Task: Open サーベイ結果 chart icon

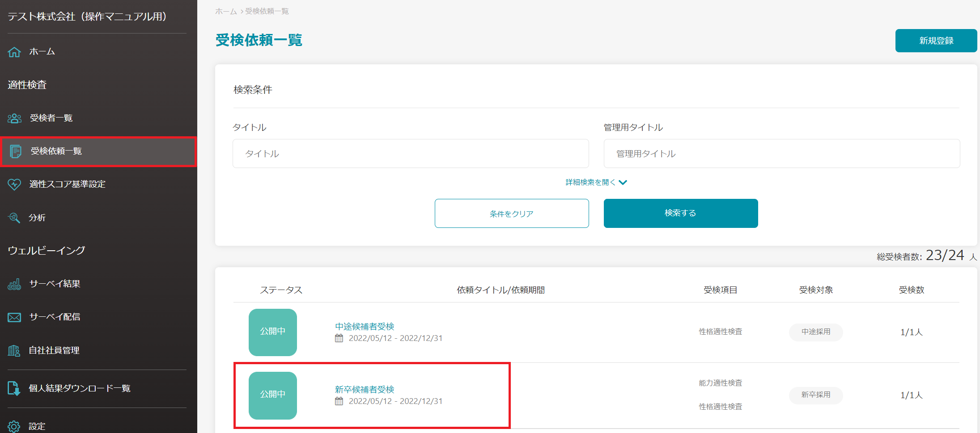Action: (14, 284)
